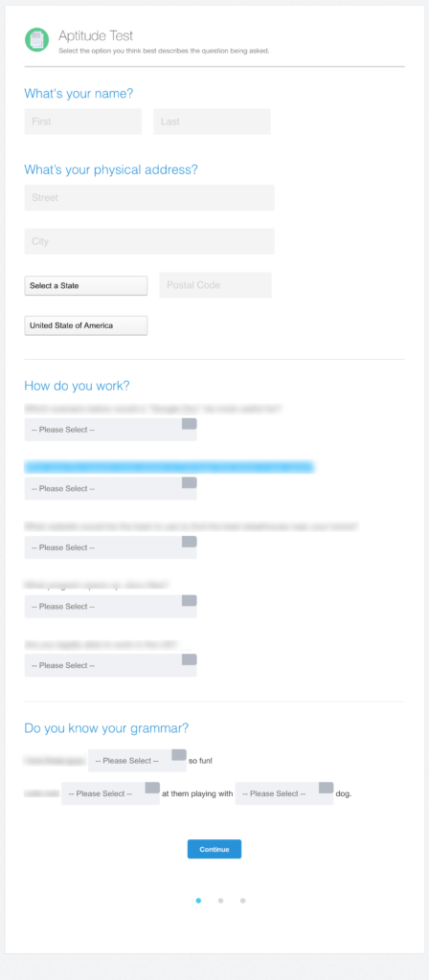Open last Please Select dropdown in work section
This screenshot has width=429, height=980.
point(111,666)
